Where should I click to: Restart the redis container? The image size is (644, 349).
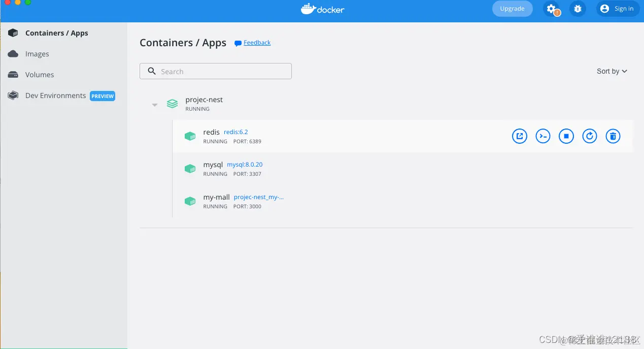click(590, 136)
